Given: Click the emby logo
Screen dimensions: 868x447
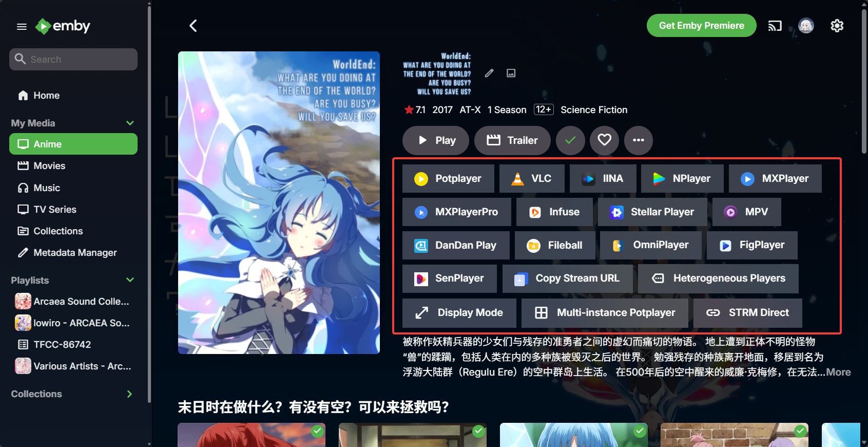Looking at the screenshot, I should (x=63, y=26).
